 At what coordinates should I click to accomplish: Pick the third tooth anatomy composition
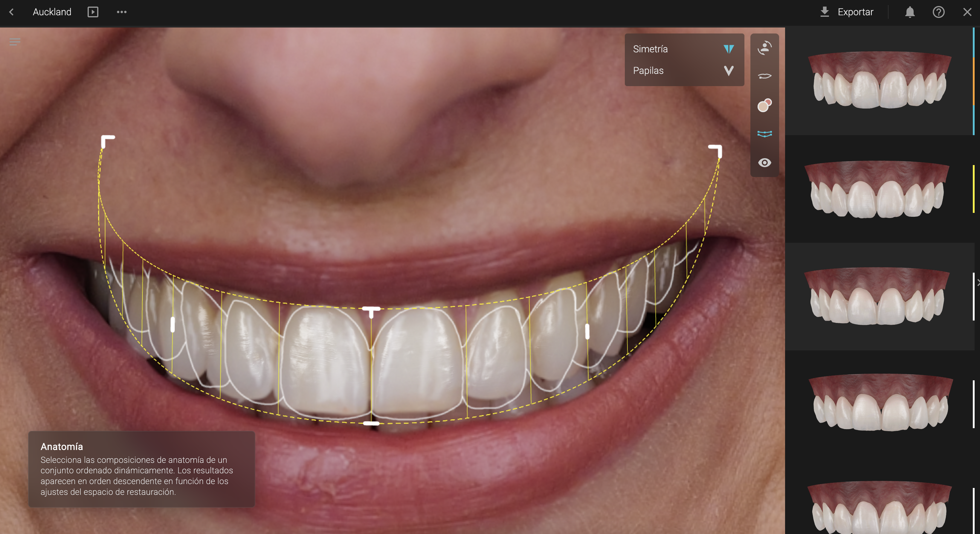coord(877,296)
